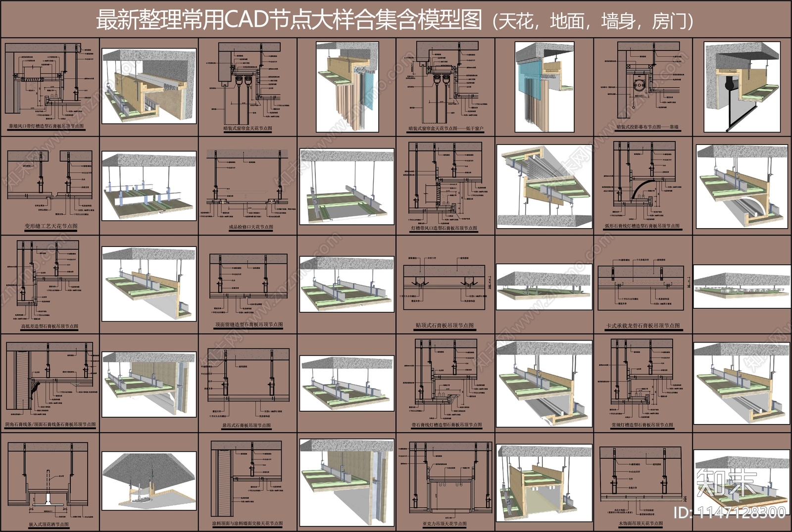Viewport: 792px width, 532px height.
Task: Click the title 最新整理常用CAD节点大样合集含模型图
Action: 289,20
